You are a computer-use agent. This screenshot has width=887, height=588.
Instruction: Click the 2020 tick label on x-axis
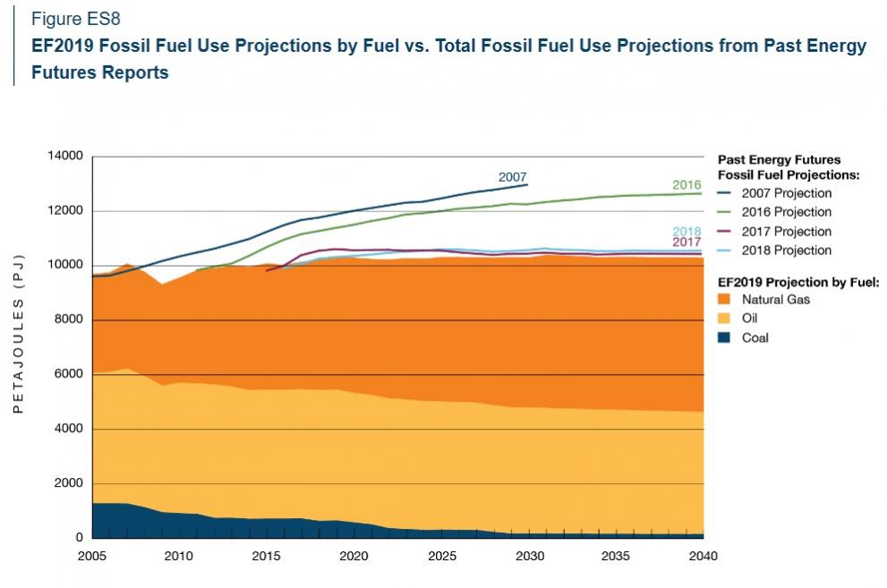[354, 556]
